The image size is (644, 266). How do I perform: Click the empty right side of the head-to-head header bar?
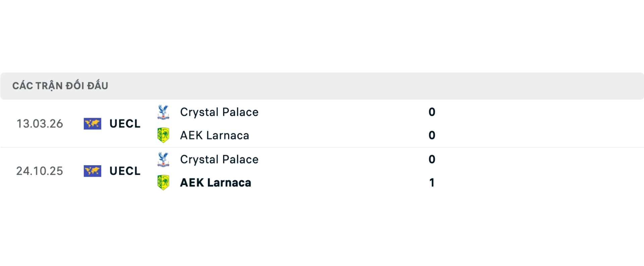click(x=503, y=86)
